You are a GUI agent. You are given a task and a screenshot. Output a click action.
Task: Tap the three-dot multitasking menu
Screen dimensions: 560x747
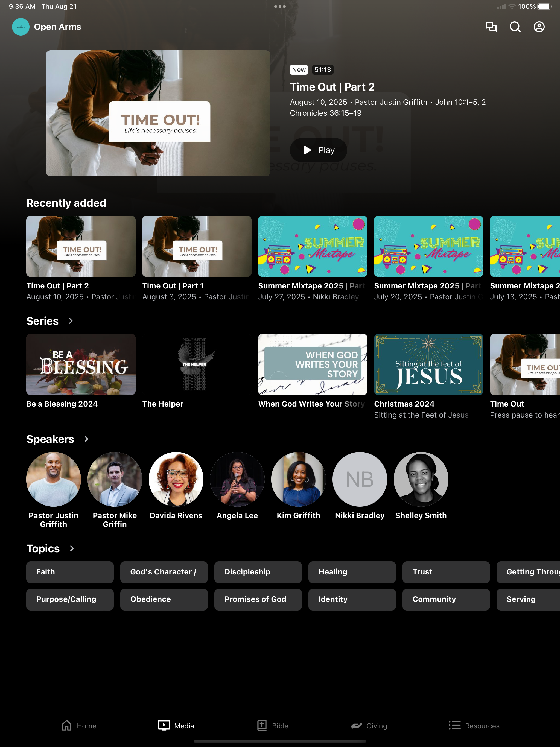pos(280,6)
